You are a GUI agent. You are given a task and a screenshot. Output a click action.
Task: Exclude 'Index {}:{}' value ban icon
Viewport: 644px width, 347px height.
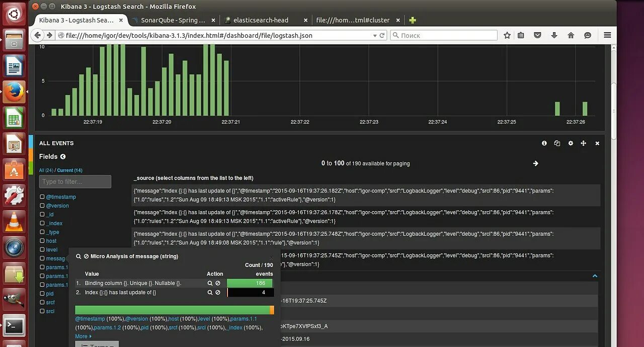pyautogui.click(x=218, y=292)
